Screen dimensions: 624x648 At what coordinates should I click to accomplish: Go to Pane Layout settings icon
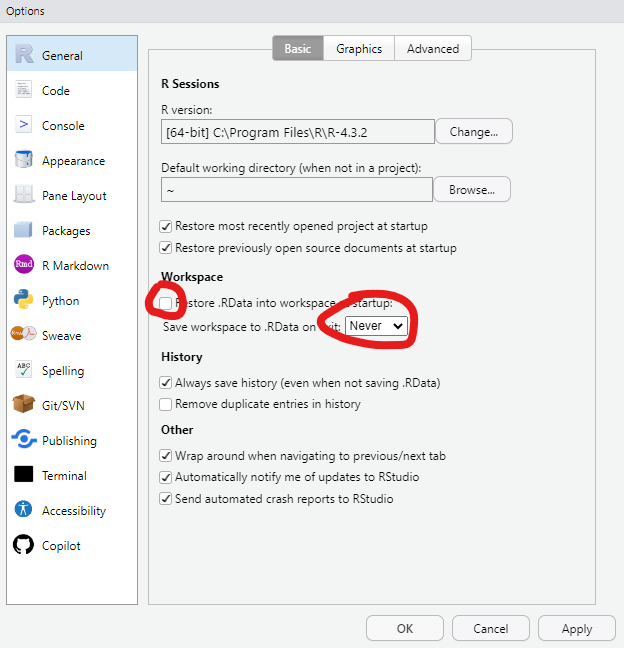point(24,196)
